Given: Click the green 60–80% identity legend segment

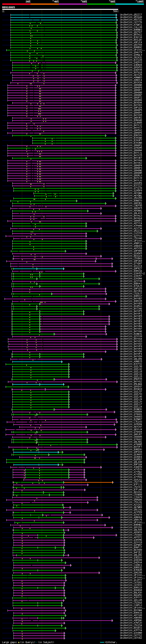Looking at the screenshot, I should click(x=101, y=4).
